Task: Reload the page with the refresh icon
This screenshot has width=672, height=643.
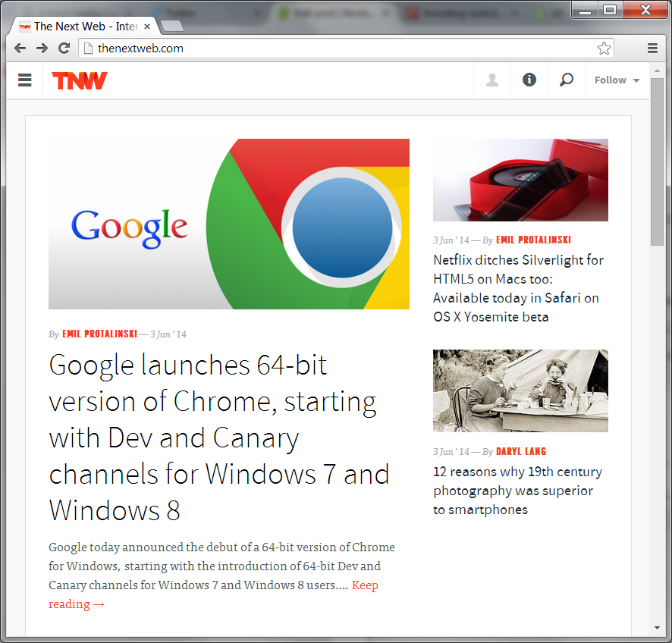Action: pyautogui.click(x=64, y=48)
